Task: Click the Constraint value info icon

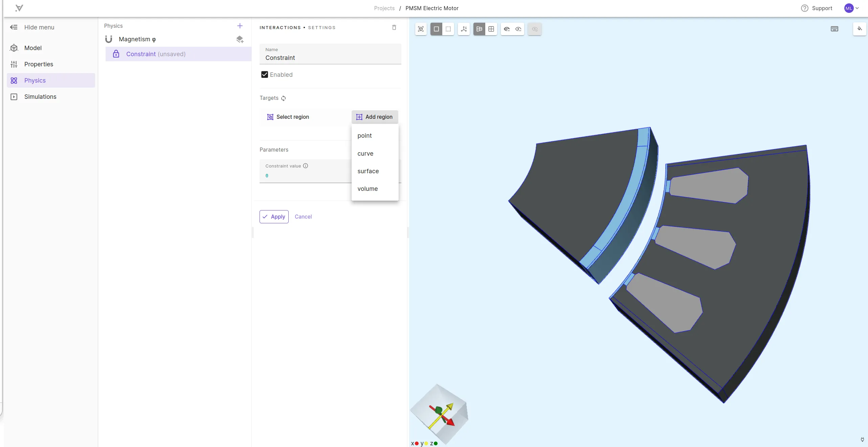Action: (x=306, y=166)
